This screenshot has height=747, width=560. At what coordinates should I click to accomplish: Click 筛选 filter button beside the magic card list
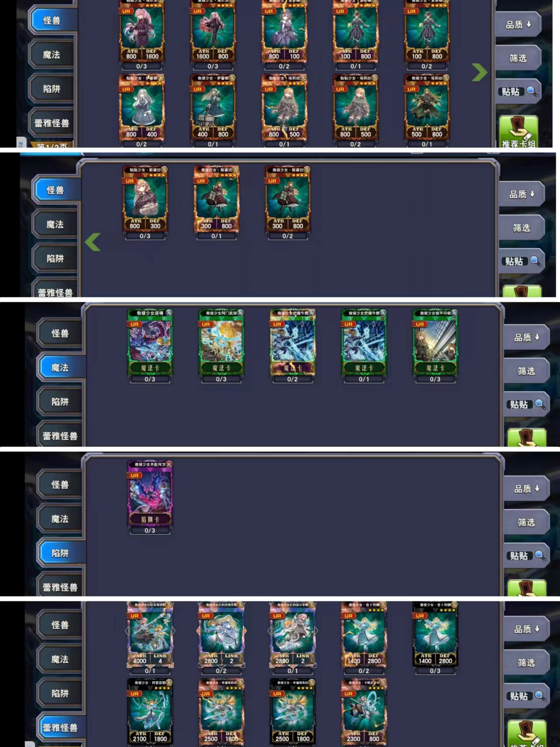click(x=526, y=371)
